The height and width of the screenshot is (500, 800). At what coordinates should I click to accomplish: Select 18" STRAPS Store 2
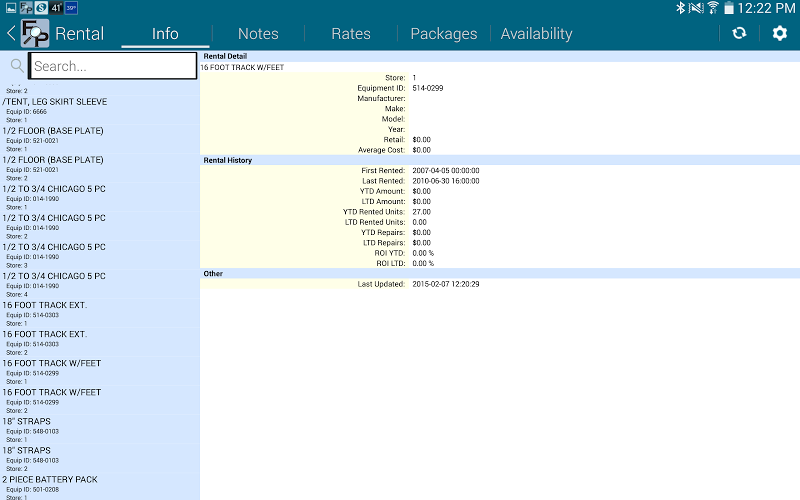pyautogui.click(x=99, y=459)
